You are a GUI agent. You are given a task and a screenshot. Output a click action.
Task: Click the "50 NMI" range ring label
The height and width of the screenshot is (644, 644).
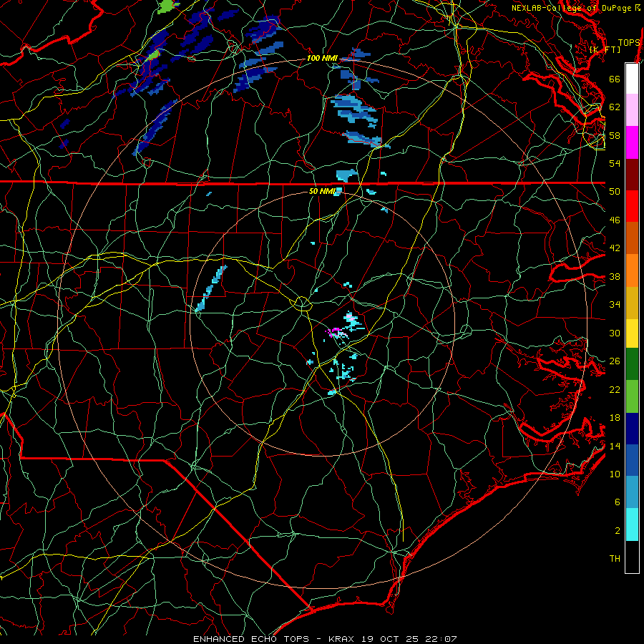pyautogui.click(x=323, y=191)
